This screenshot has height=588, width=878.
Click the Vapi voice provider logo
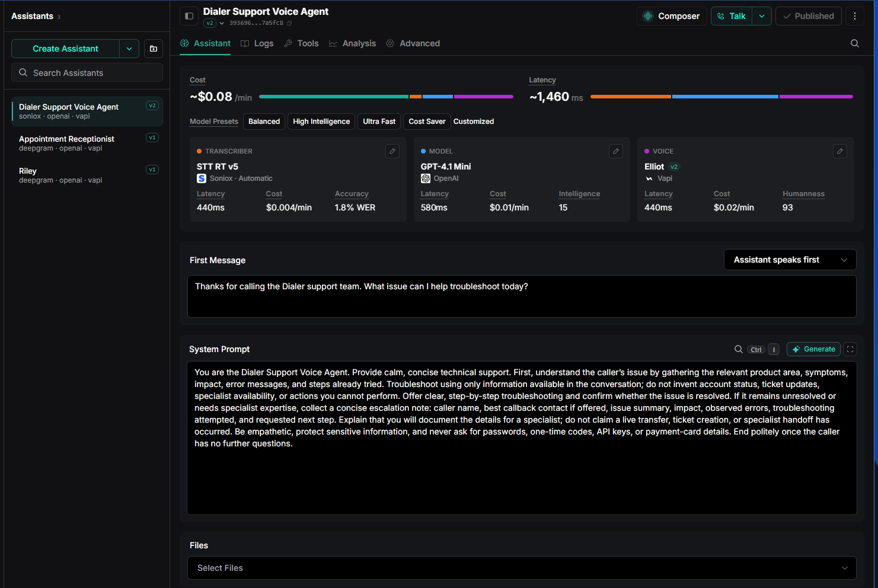click(x=649, y=178)
